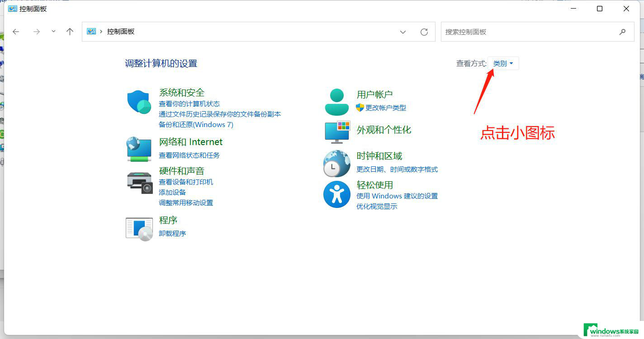Open the Programs disc icon
The width and height of the screenshot is (644, 339).
point(139,229)
